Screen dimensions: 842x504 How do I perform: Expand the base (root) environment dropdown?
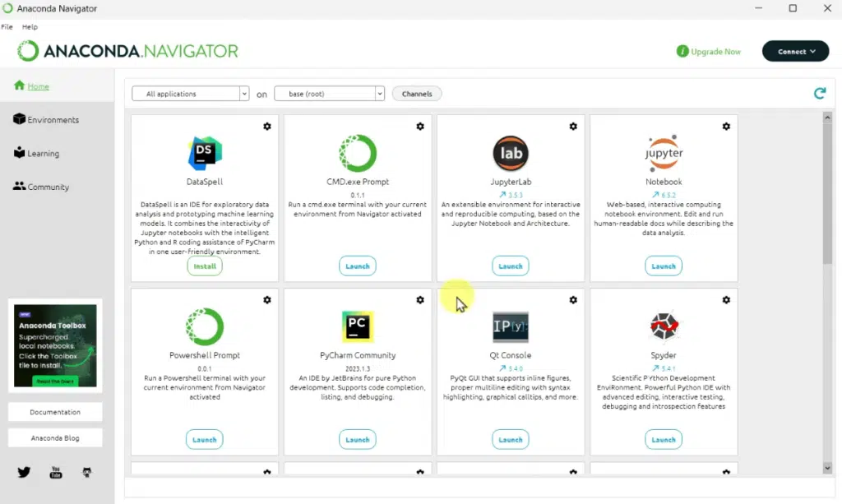coord(329,94)
